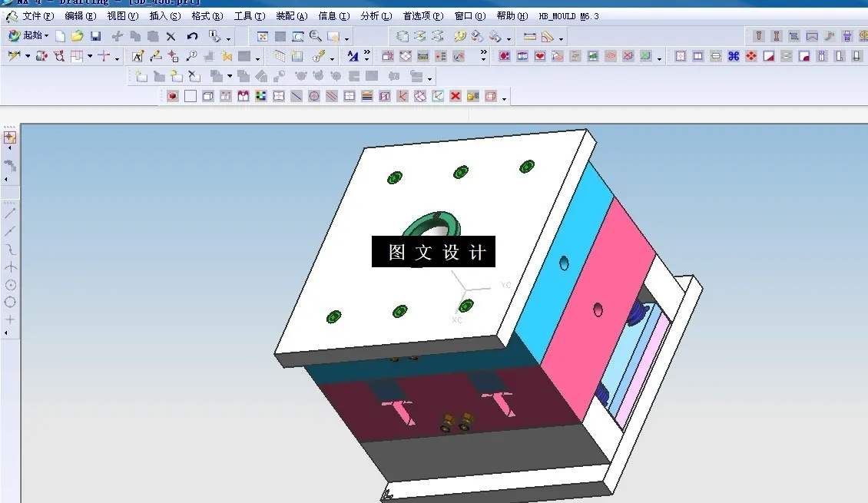Open the 帮助 menu item
Viewport: 868px width, 503px height.
[515, 15]
